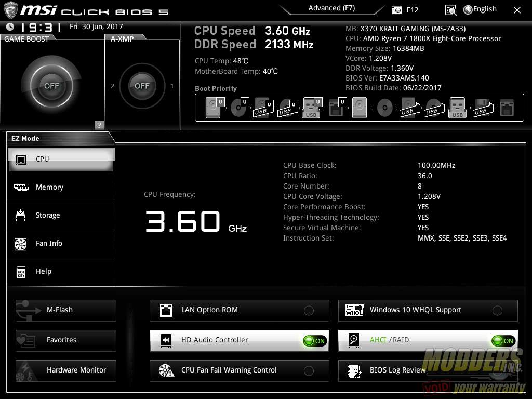Open BIOS Log Review
The image size is (532, 399).
pos(428,370)
